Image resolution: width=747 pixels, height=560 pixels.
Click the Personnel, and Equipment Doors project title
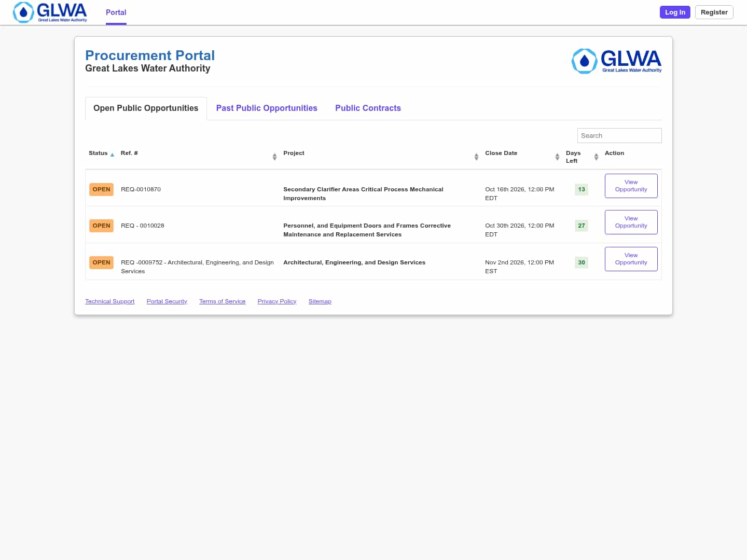pyautogui.click(x=367, y=230)
